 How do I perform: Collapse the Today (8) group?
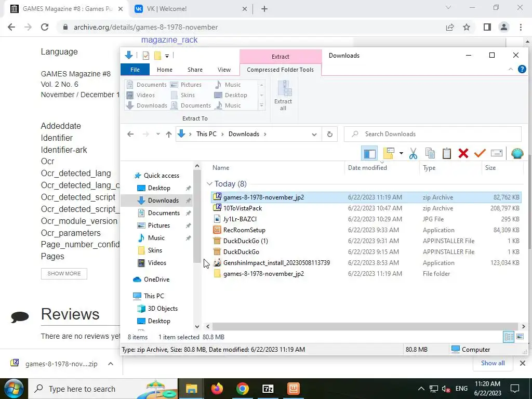(209, 184)
